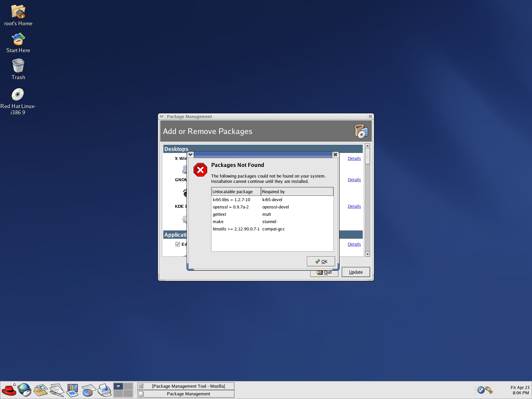
Task: Open Details link for Editors group
Action: (x=354, y=244)
